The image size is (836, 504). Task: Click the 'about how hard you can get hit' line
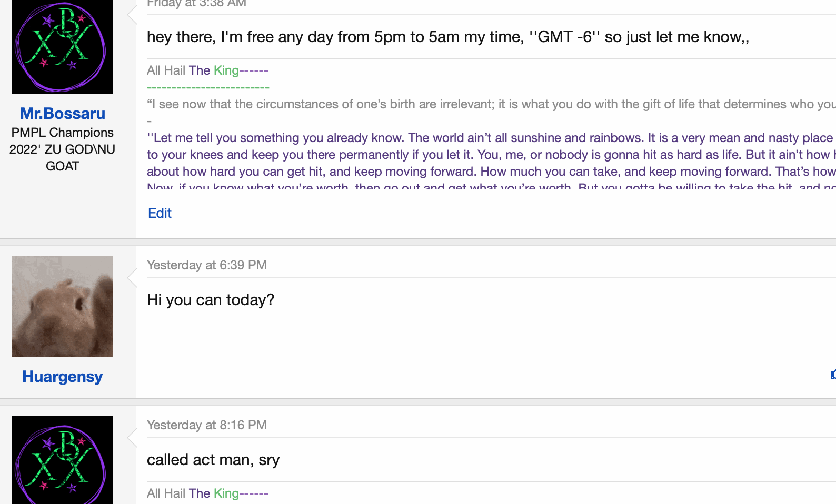(490, 172)
